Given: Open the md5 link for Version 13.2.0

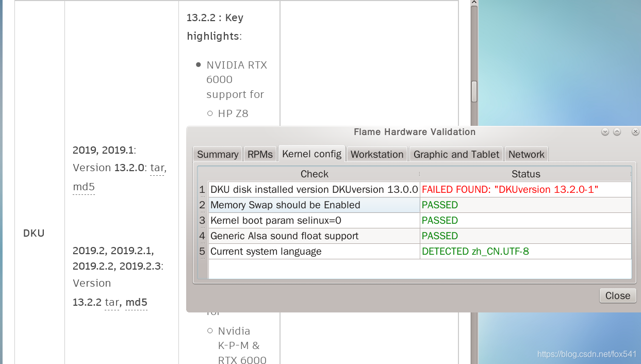Looking at the screenshot, I should click(x=84, y=187).
